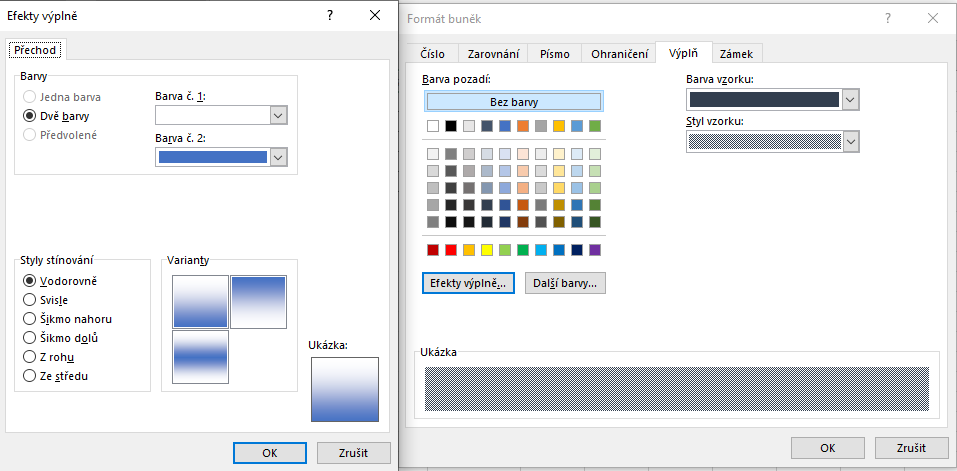The height and width of the screenshot is (471, 957).
Task: Open Barva č. 1 color dropdown
Action: point(278,116)
